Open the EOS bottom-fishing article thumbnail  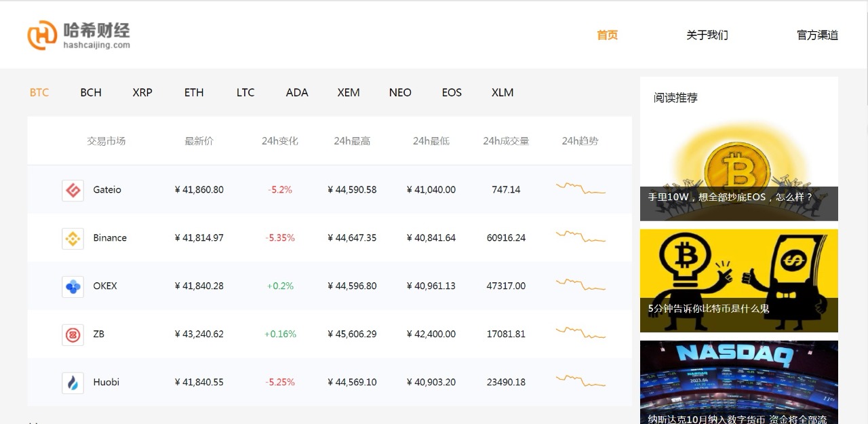pos(738,170)
